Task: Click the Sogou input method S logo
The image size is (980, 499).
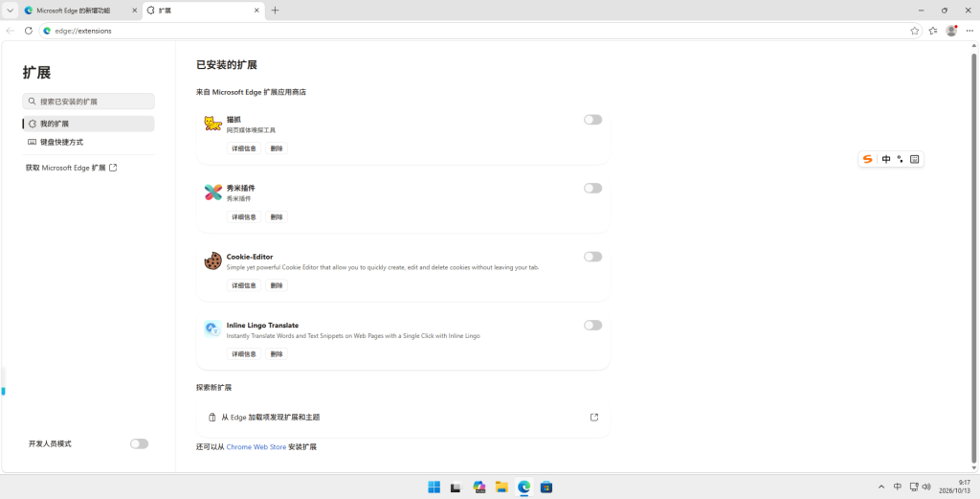Action: [x=867, y=159]
